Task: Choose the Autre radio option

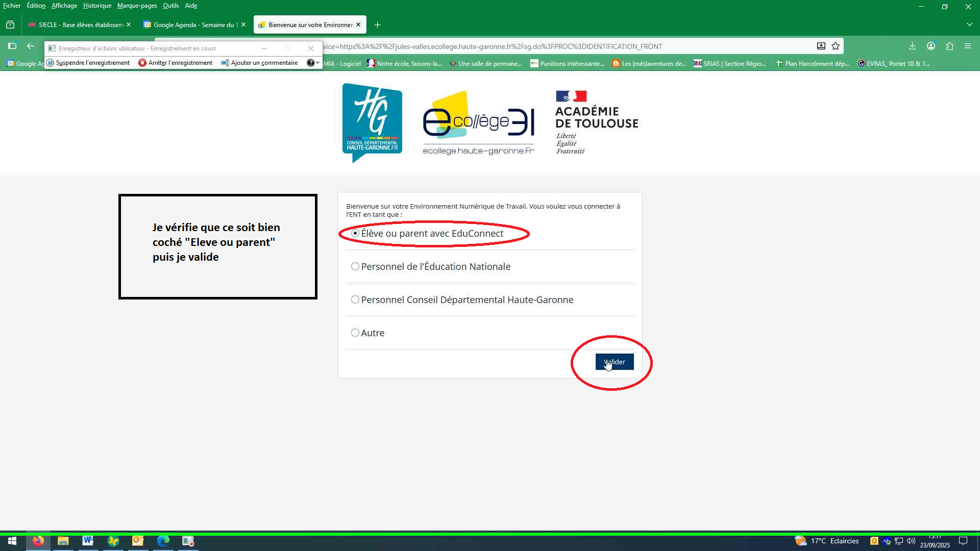Action: point(355,333)
